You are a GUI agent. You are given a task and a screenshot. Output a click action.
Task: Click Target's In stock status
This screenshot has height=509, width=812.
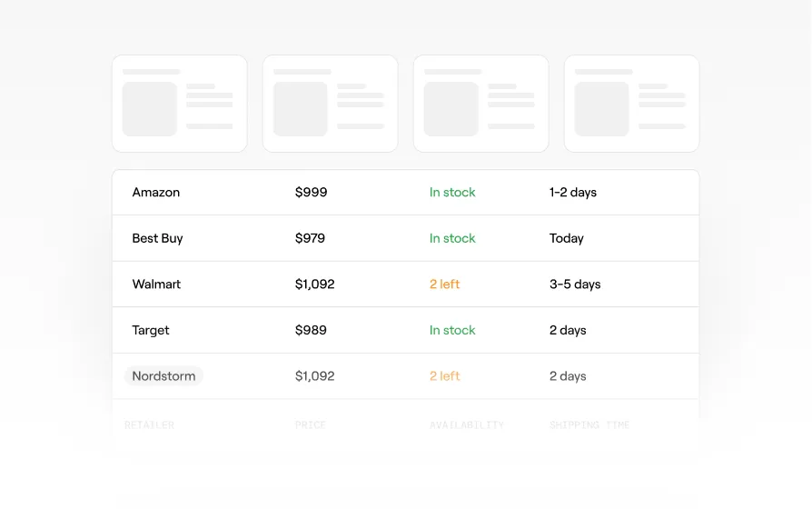coord(452,330)
